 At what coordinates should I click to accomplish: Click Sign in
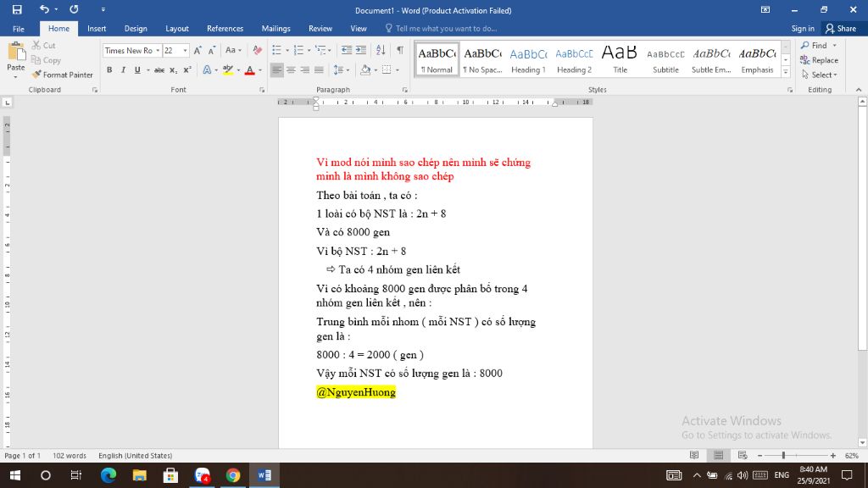click(x=803, y=29)
